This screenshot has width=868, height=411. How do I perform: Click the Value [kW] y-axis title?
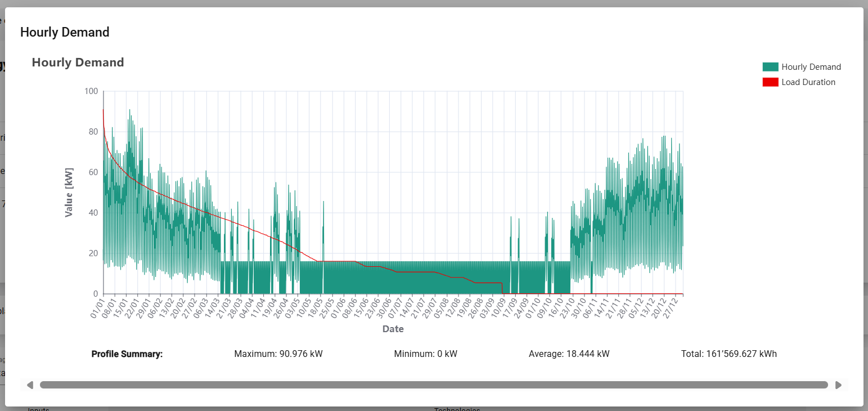(x=69, y=193)
